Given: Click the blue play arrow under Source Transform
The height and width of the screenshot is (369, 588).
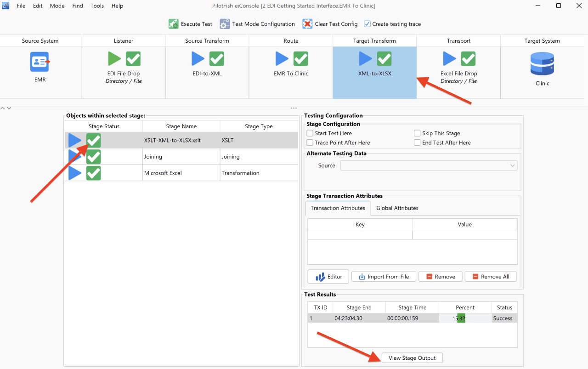Looking at the screenshot, I should tap(198, 59).
